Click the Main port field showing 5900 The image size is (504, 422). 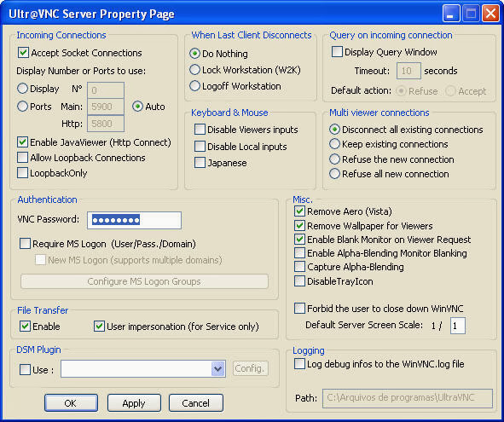tap(106, 107)
